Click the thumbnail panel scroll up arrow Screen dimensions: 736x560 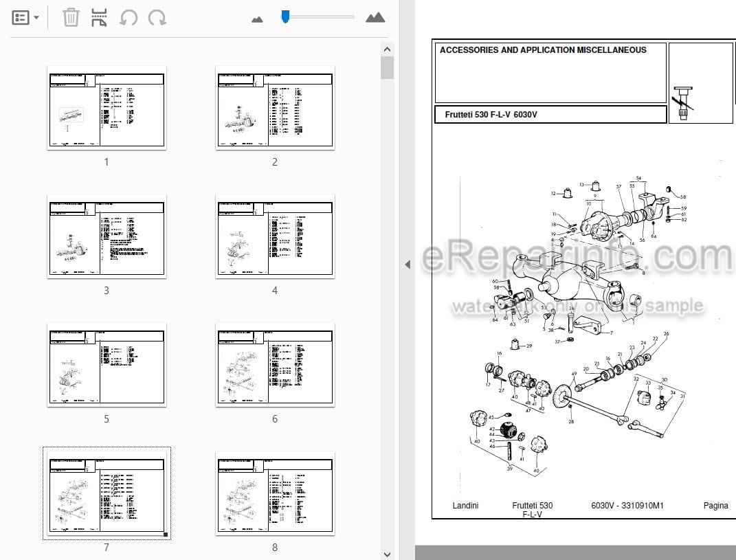pos(387,49)
